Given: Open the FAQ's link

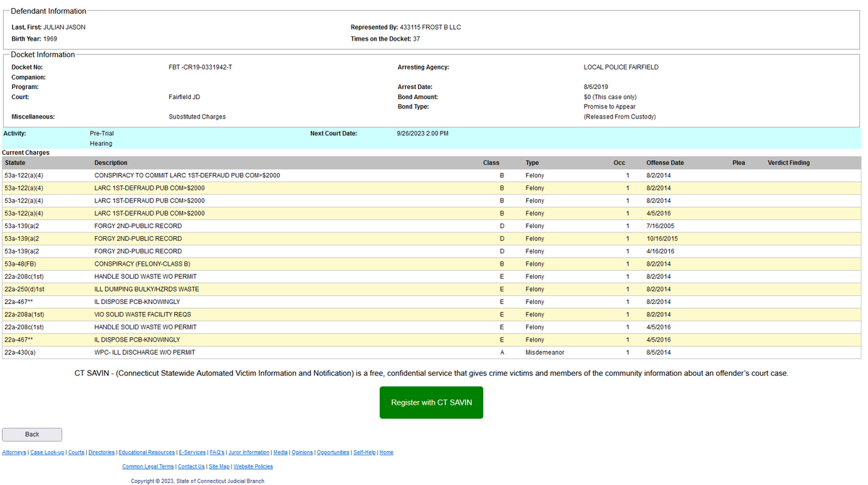Looking at the screenshot, I should (x=217, y=452).
